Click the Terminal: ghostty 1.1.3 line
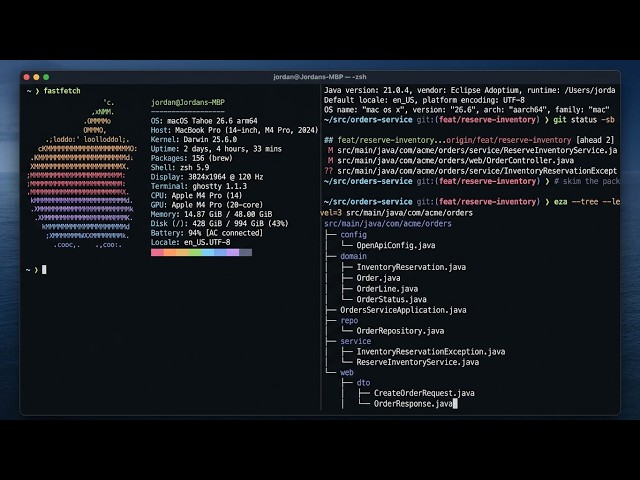This screenshot has width=640, height=480. pos(199,187)
